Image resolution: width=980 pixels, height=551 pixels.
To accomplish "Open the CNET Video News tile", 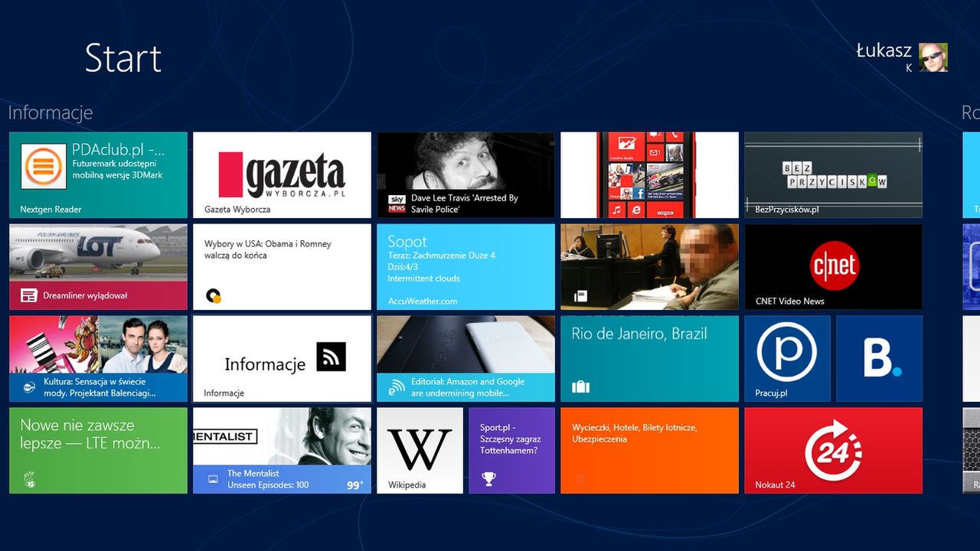I will point(833,267).
